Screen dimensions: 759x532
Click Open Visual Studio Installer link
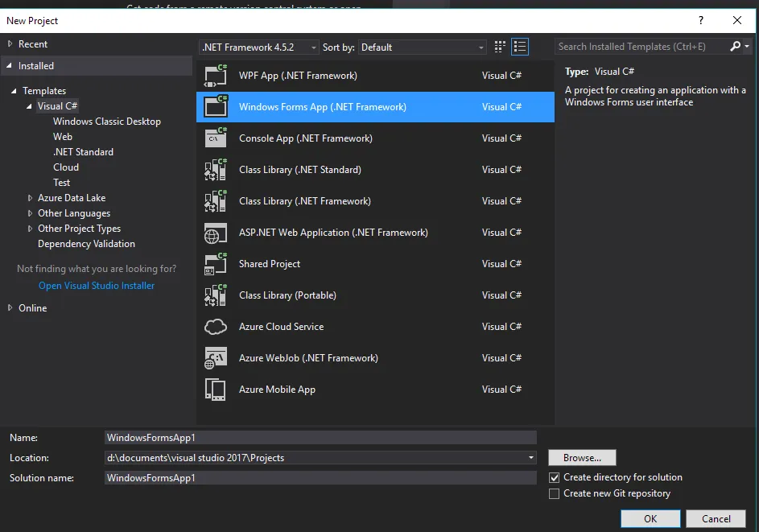click(x=97, y=286)
